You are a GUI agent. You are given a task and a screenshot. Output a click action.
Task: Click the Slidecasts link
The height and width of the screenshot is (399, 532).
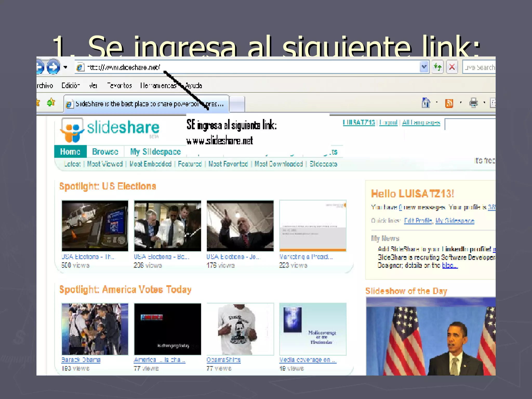pyautogui.click(x=323, y=164)
